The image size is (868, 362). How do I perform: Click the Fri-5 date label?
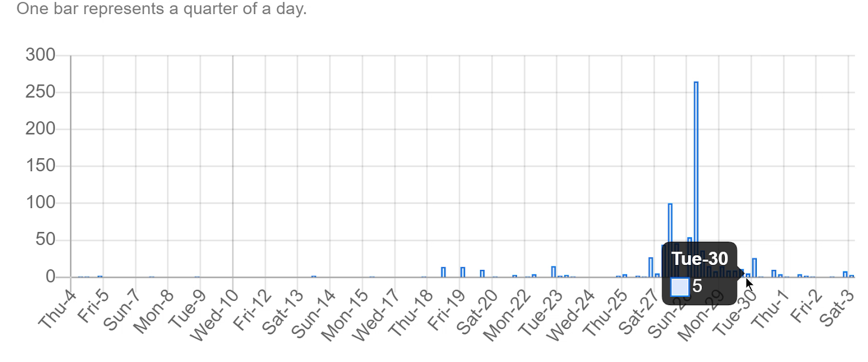[94, 307]
